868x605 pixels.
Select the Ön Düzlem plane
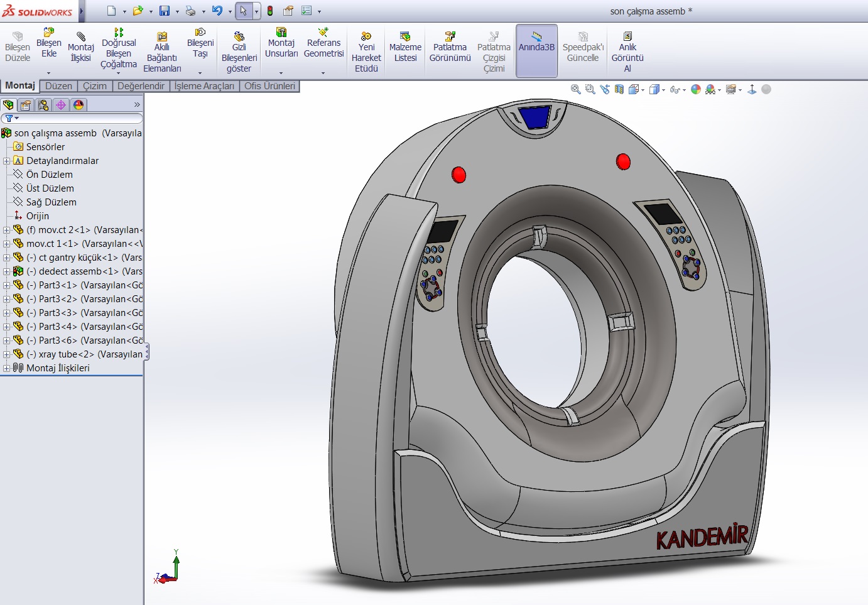coord(49,175)
